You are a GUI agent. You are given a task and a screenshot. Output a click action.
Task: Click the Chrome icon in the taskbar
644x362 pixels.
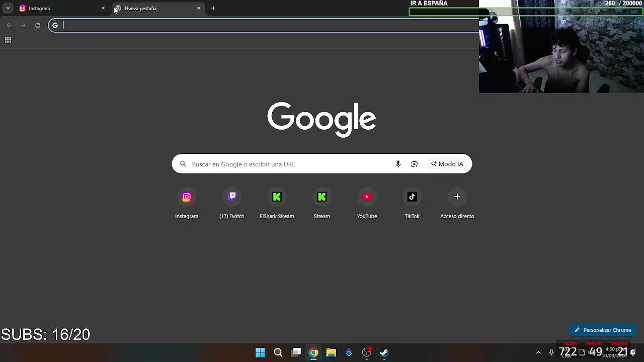[313, 352]
